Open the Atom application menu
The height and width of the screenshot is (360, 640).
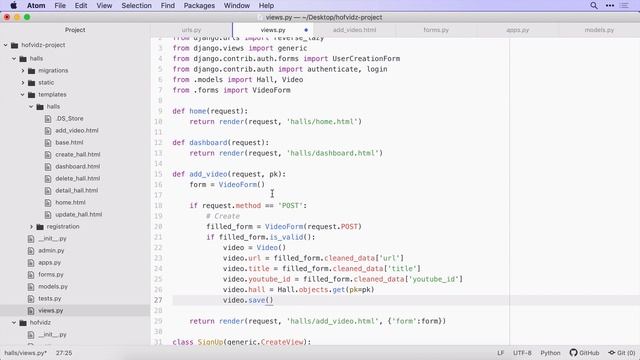36,5
